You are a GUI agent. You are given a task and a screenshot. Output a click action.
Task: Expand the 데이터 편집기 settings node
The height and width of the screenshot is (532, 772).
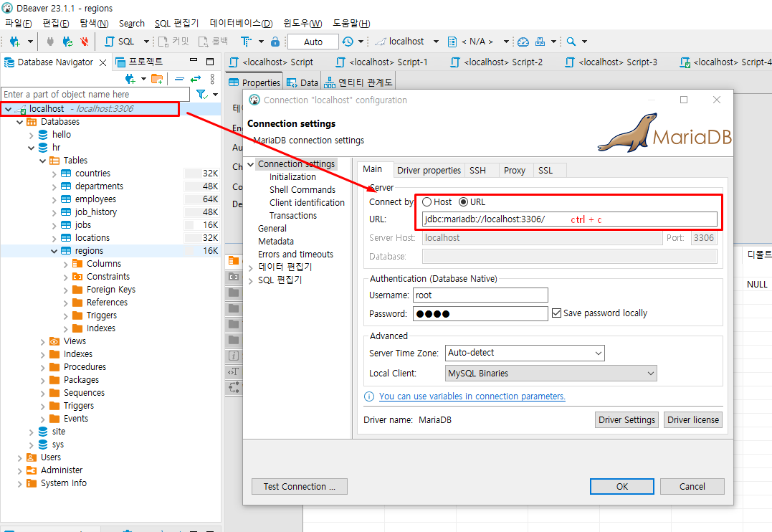click(251, 267)
